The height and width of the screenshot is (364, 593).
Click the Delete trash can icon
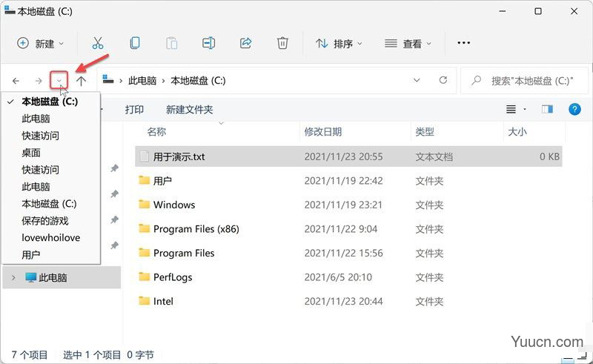(282, 43)
